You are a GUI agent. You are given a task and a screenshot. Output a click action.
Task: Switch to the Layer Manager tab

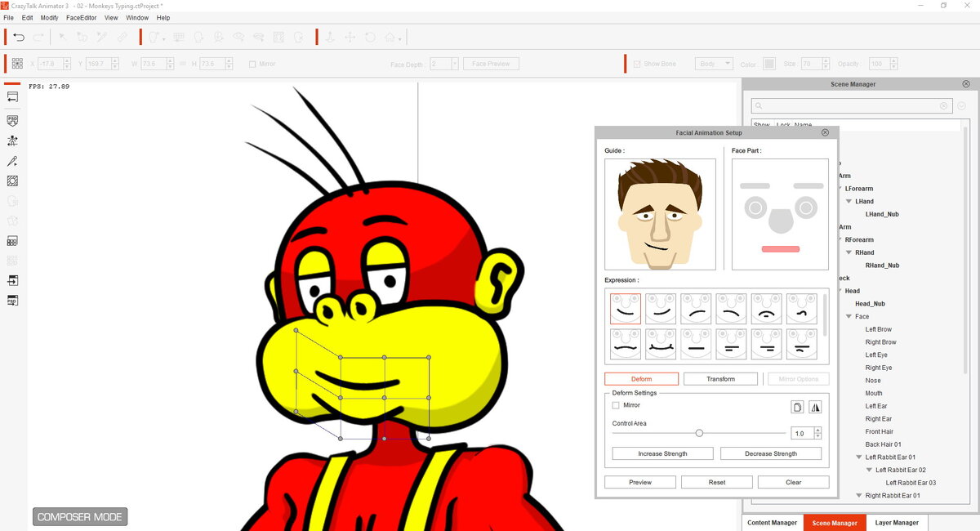coord(897,522)
